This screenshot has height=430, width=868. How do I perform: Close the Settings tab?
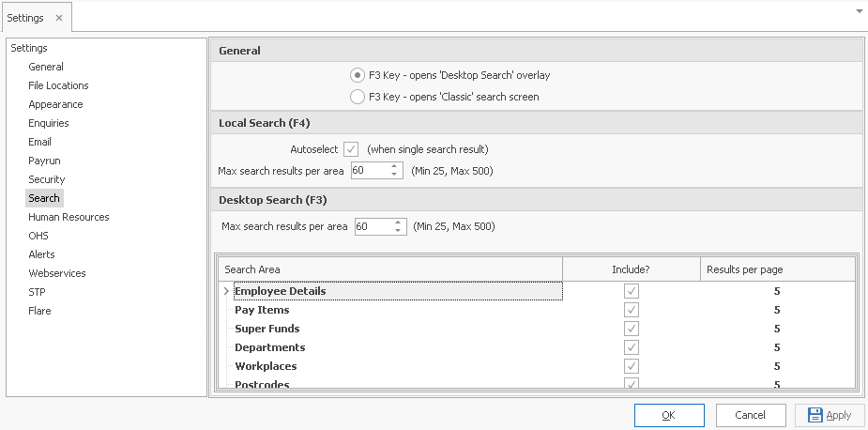click(59, 18)
